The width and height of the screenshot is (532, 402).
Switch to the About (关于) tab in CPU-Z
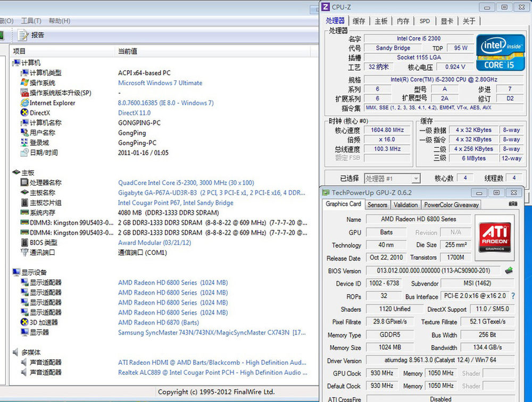pyautogui.click(x=469, y=21)
